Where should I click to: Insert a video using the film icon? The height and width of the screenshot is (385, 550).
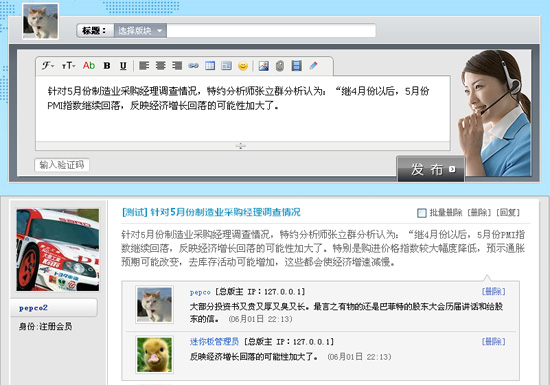[296, 66]
